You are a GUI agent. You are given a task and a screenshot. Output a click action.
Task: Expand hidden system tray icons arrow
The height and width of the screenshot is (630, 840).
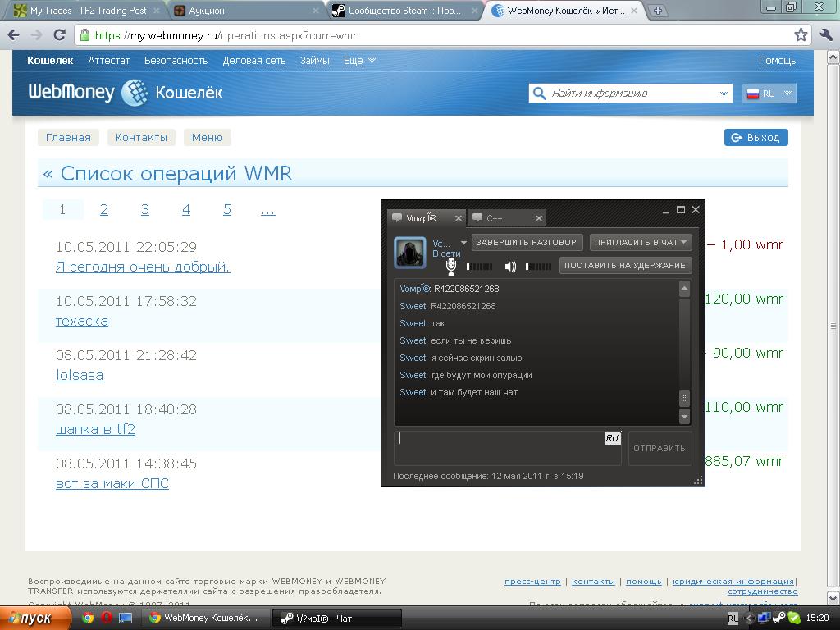point(749,619)
